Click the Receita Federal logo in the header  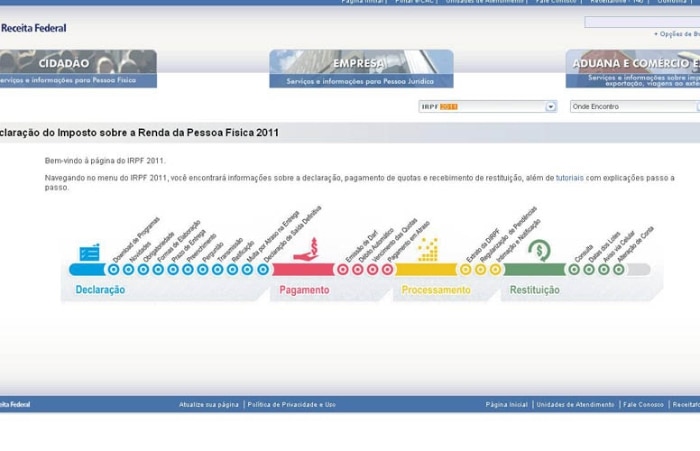pos(33,28)
